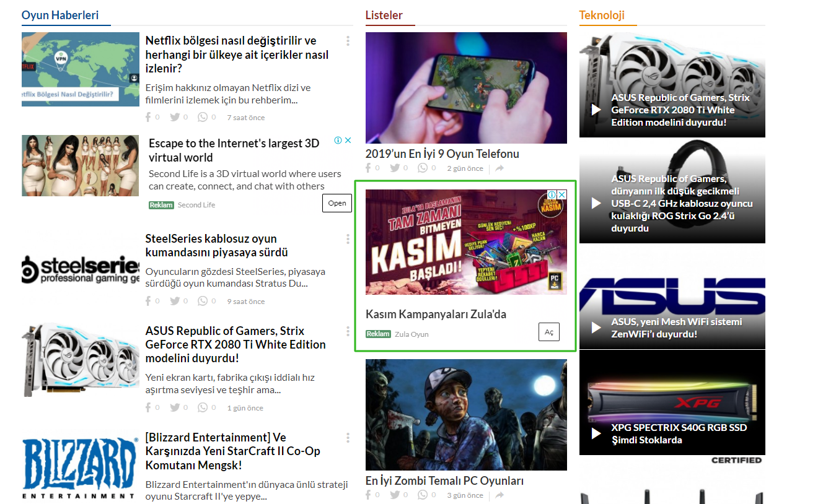Share Netflix bölgesi article on WhatsApp

(203, 117)
